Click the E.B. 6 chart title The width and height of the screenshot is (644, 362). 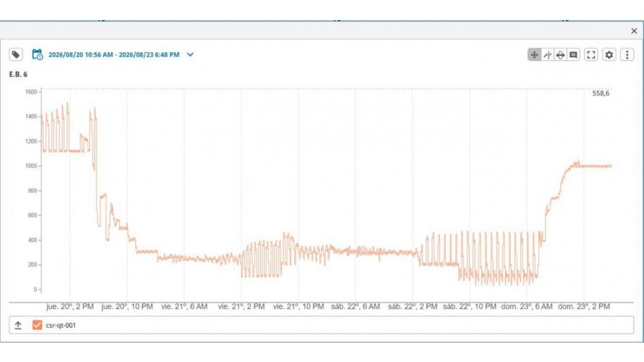(18, 74)
